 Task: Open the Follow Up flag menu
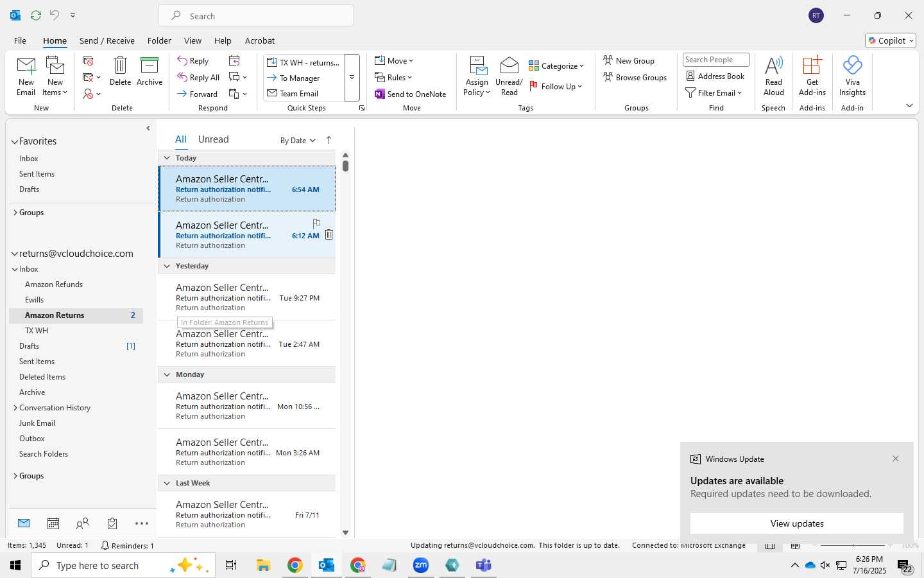tap(556, 87)
